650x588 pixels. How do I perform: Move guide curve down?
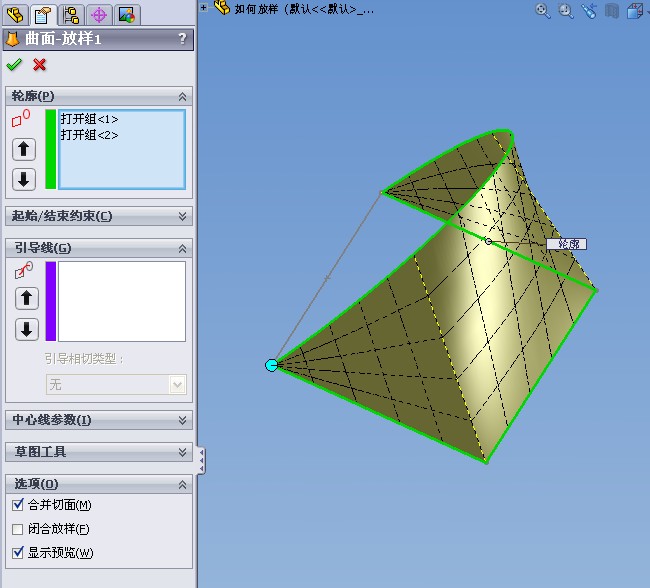27,330
